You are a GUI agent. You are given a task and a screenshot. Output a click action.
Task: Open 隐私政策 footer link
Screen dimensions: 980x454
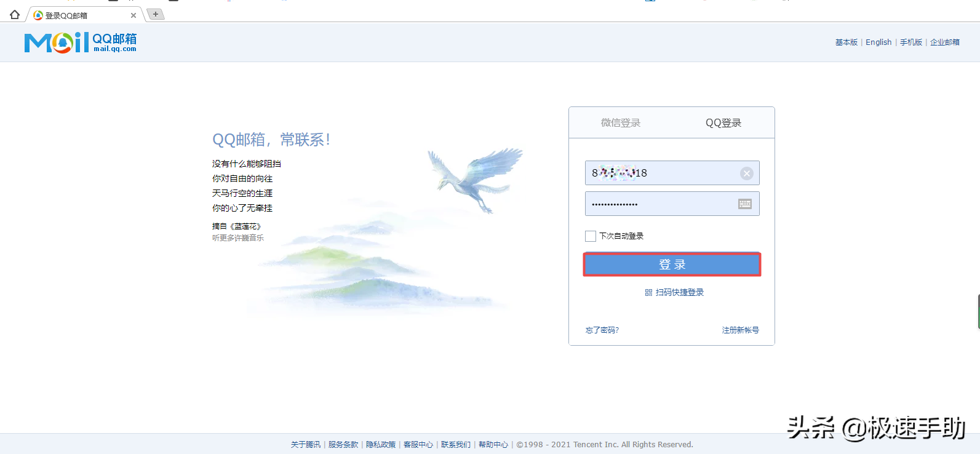click(380, 445)
